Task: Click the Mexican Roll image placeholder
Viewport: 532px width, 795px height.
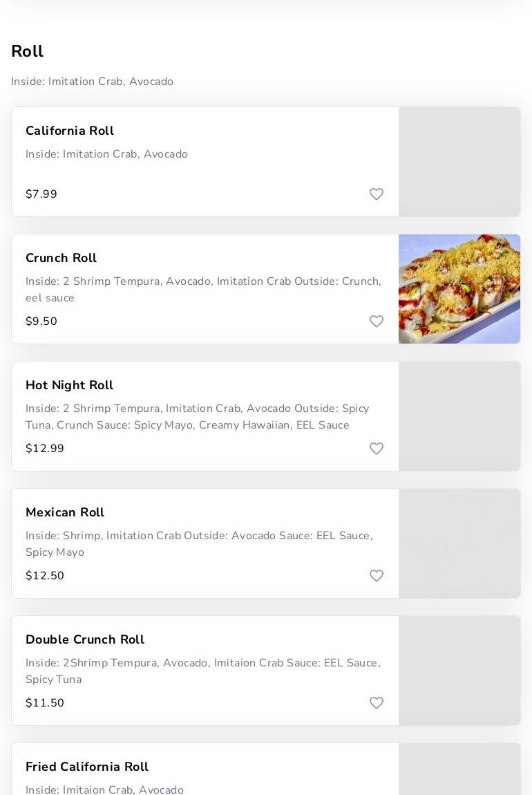Action: click(x=459, y=543)
